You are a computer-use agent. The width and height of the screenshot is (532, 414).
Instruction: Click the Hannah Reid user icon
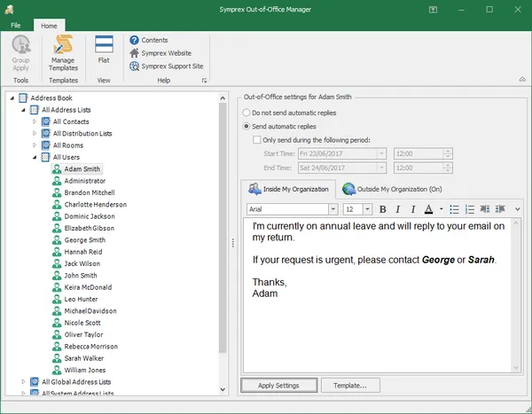57,252
